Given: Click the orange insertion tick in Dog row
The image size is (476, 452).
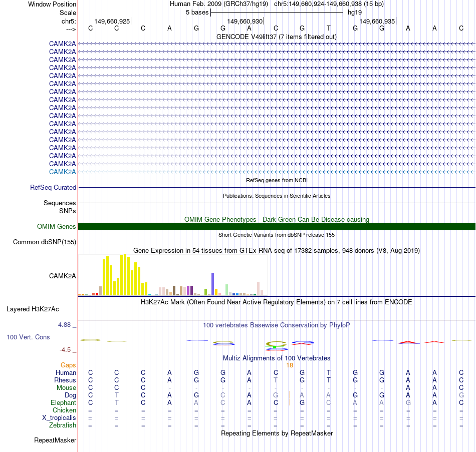Looking at the screenshot, I should point(290,394).
